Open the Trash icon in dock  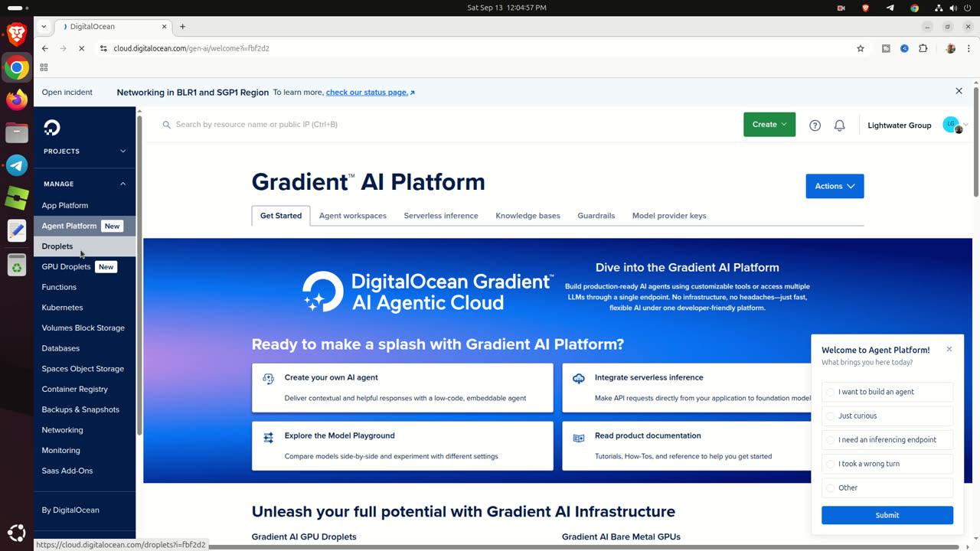click(17, 266)
